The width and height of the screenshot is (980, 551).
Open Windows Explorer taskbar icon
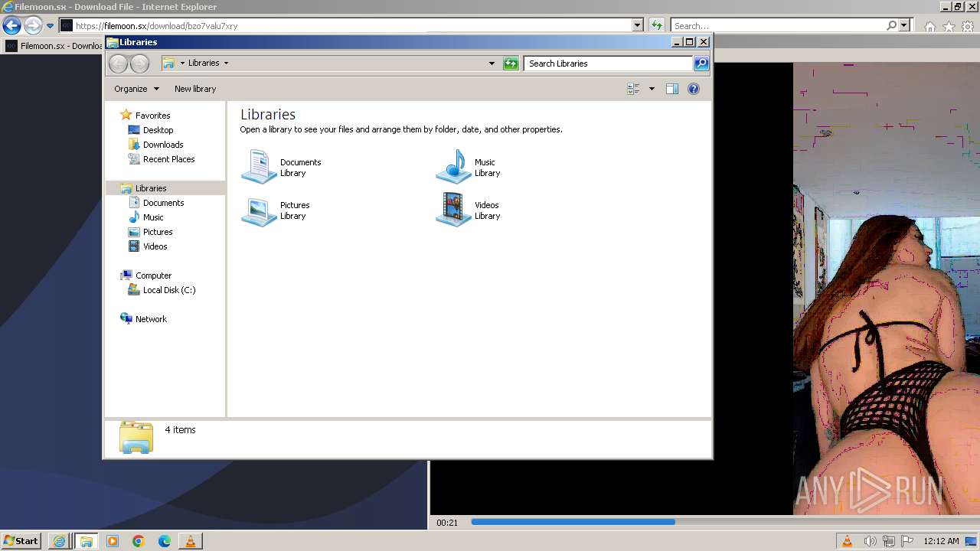(86, 541)
